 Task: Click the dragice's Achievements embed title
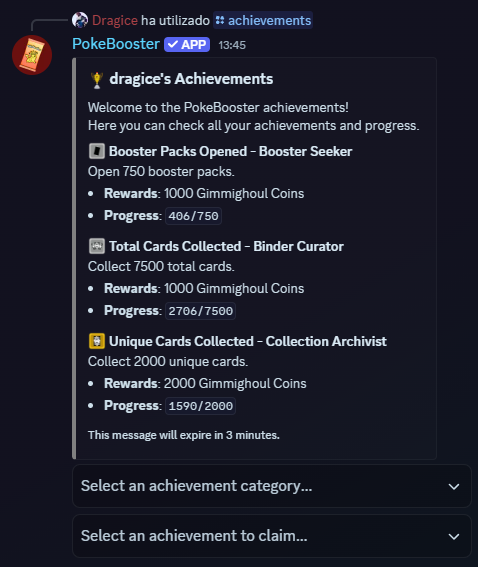[191, 79]
